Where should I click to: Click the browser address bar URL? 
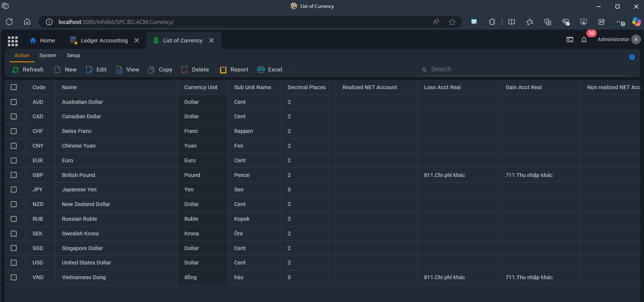click(116, 22)
